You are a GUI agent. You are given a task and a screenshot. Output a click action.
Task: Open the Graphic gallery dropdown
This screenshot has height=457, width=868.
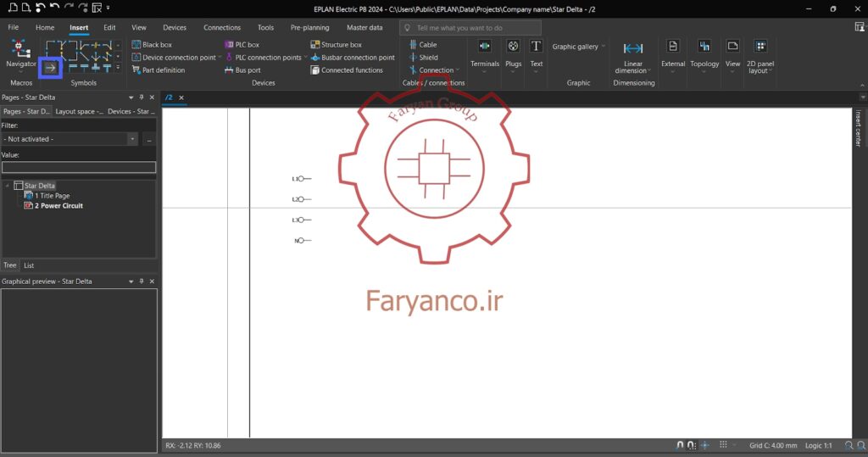point(578,47)
